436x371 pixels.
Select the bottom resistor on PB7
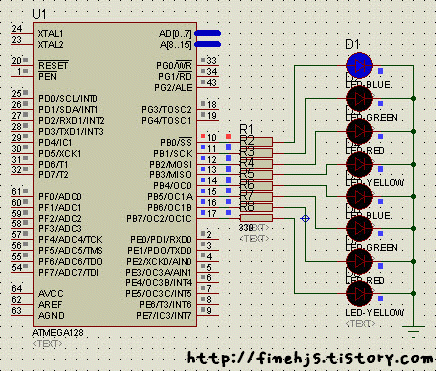point(256,218)
